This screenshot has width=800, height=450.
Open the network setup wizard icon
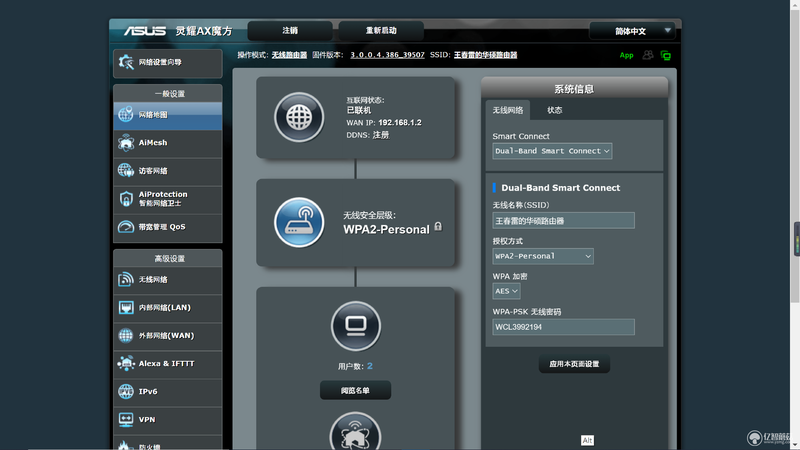(126, 62)
